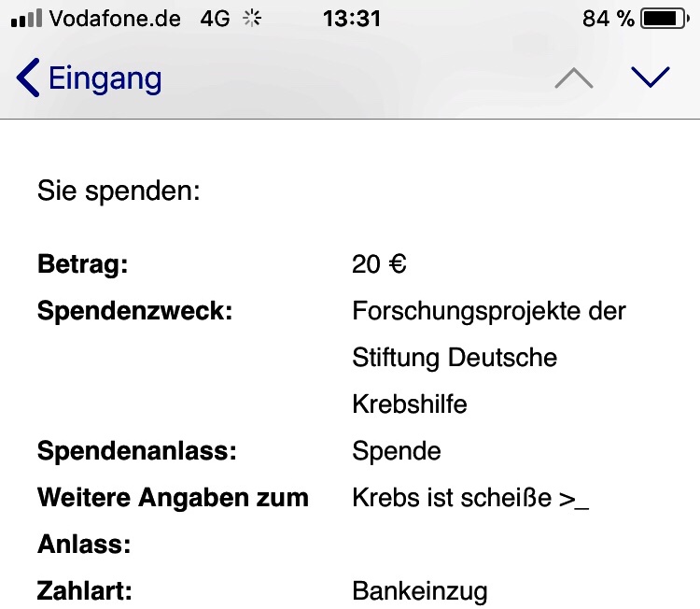Tap the network activity spinner icon

point(252,19)
